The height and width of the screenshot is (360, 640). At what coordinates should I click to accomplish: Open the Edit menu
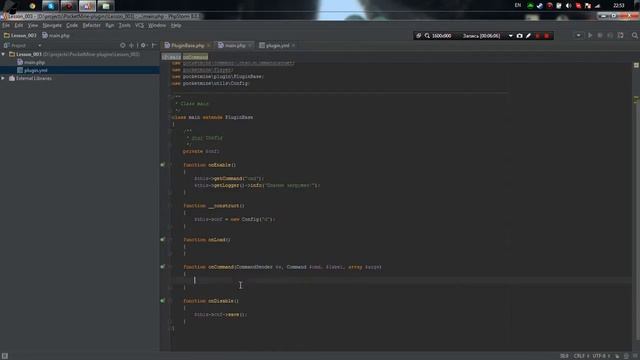tap(19, 25)
